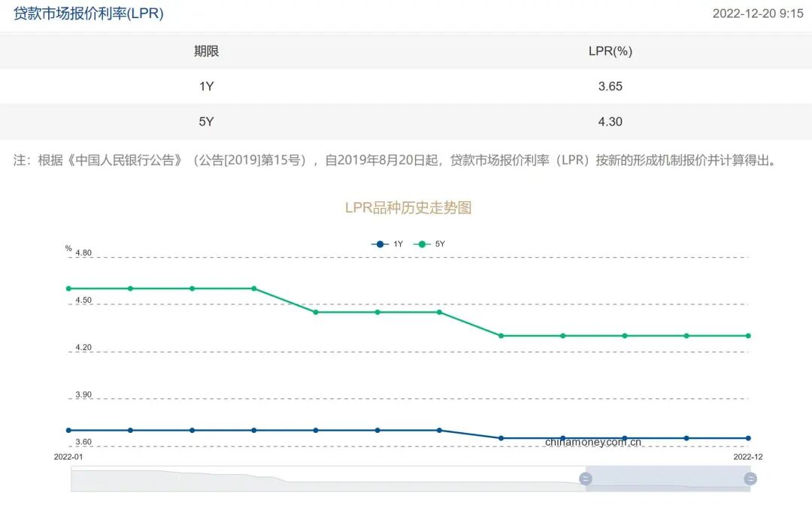Click the last green 5Y data point
This screenshot has width=812, height=511.
click(747, 336)
